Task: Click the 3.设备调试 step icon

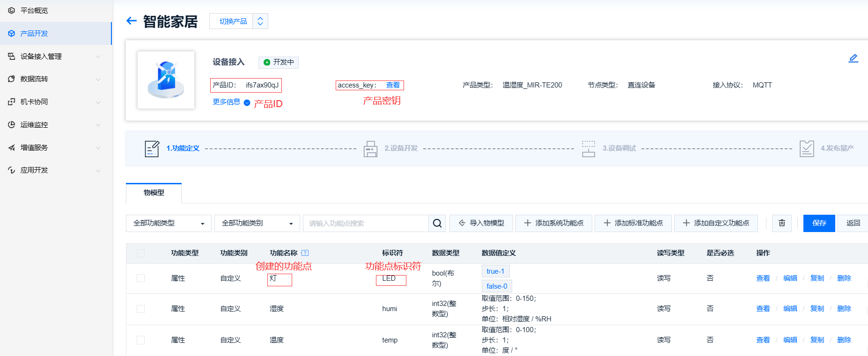Action: [x=588, y=148]
